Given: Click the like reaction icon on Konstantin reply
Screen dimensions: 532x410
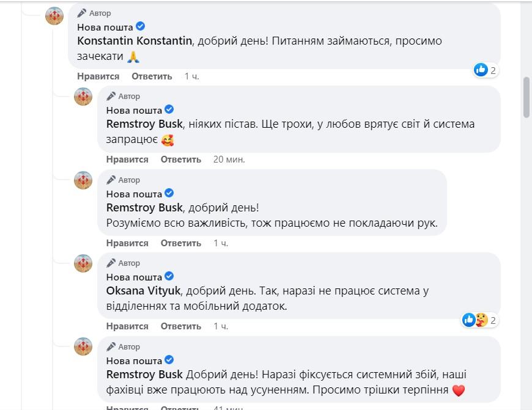Looking at the screenshot, I should [481, 70].
